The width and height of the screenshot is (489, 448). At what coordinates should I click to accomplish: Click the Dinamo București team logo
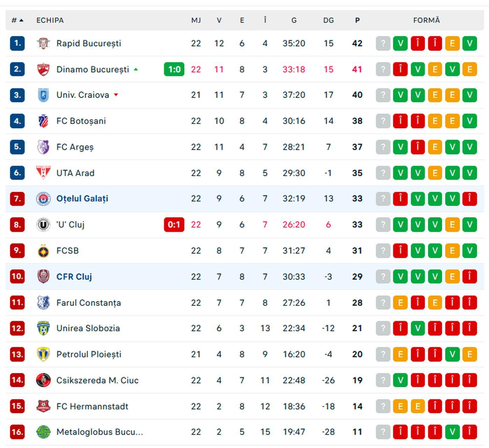coord(43,69)
